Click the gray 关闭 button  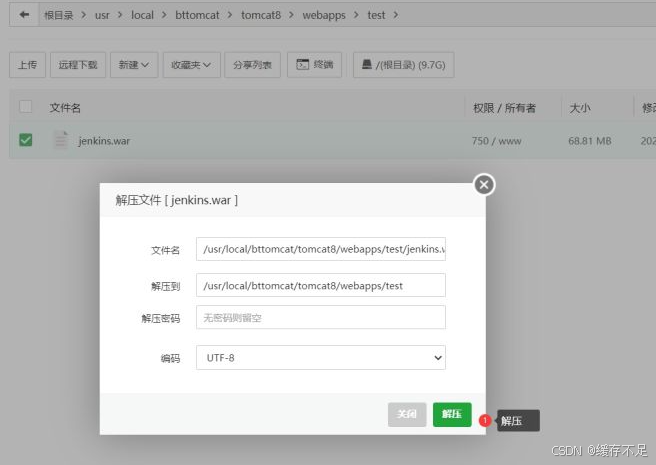tap(407, 414)
